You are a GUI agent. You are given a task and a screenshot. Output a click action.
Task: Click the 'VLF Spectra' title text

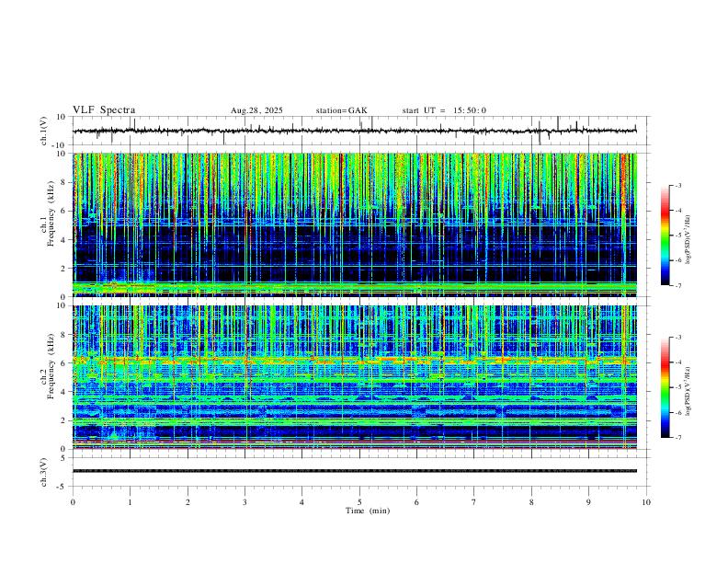point(104,110)
